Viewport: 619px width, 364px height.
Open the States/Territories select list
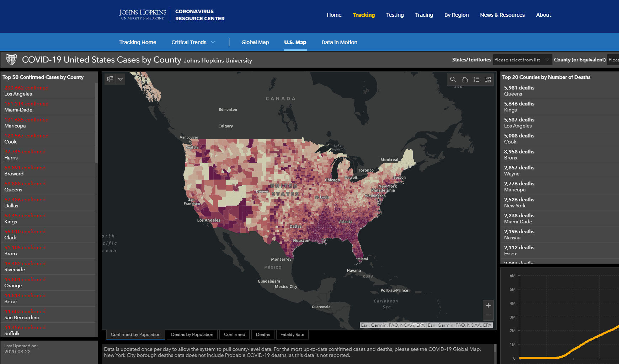[x=522, y=60]
